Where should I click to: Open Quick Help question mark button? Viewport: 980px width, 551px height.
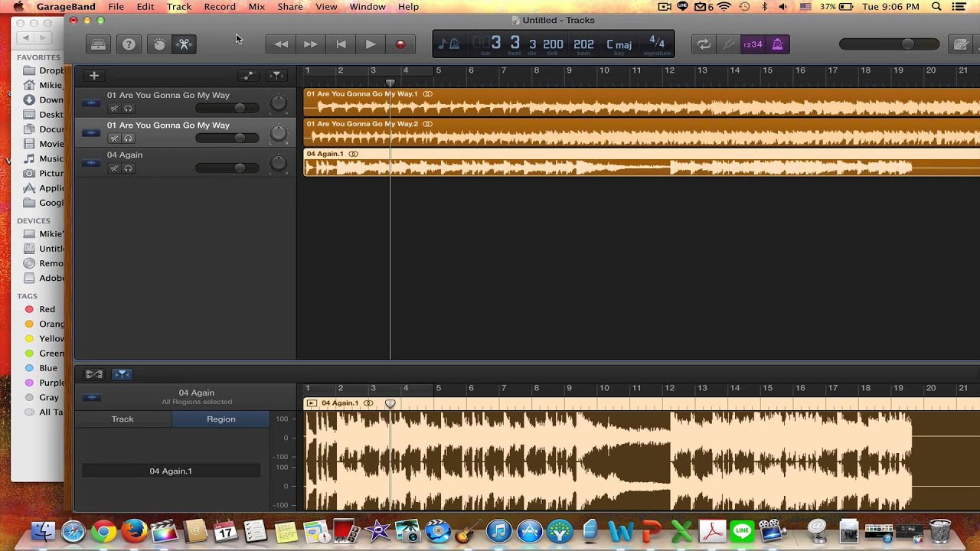(129, 44)
